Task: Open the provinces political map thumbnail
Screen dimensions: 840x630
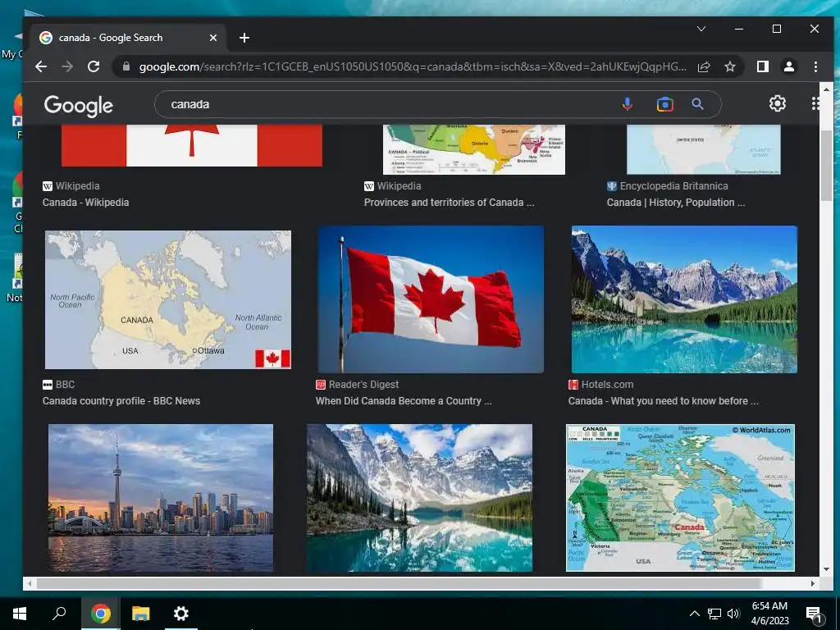Action: [473, 149]
